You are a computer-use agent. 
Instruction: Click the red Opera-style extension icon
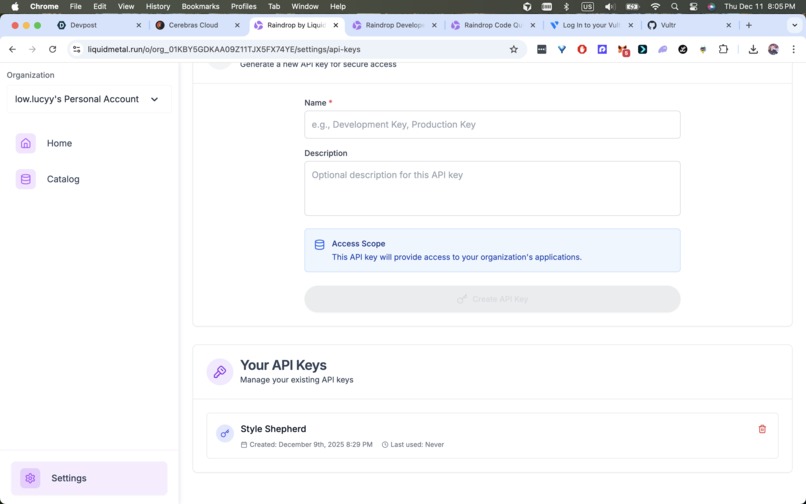click(582, 49)
